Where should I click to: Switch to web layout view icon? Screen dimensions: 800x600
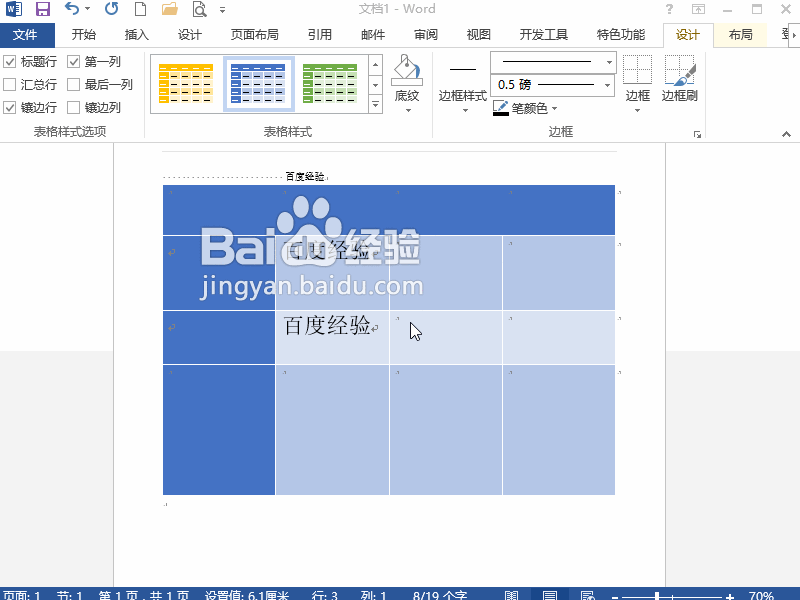(x=587, y=595)
